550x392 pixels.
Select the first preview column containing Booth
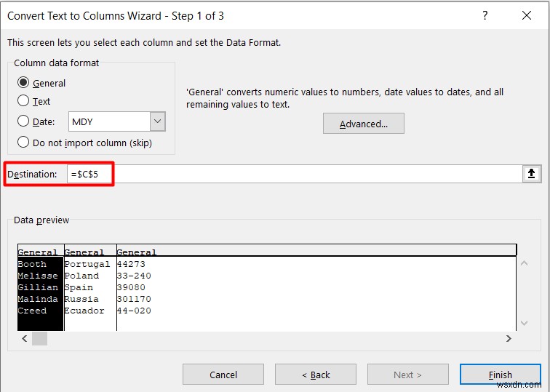(x=40, y=287)
